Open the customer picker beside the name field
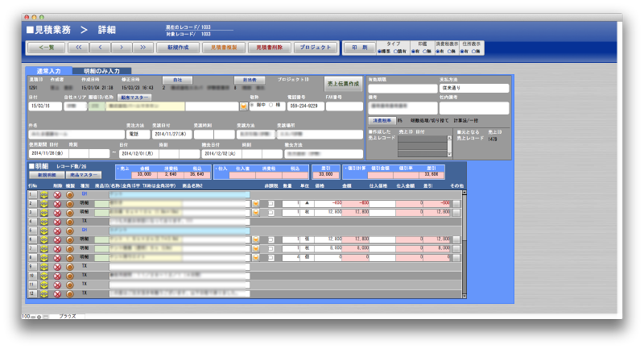The image size is (644, 349). click(x=243, y=106)
